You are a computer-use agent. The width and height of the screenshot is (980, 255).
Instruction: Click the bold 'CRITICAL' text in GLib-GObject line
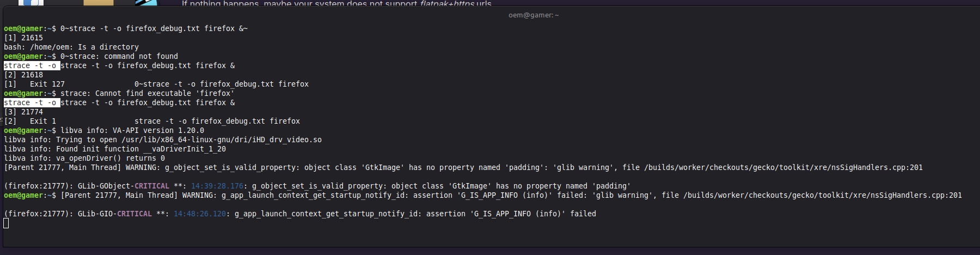coord(152,186)
